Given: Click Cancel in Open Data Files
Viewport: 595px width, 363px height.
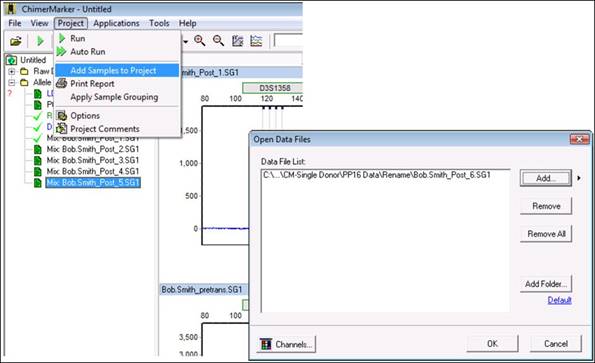Looking at the screenshot, I should click(x=556, y=344).
